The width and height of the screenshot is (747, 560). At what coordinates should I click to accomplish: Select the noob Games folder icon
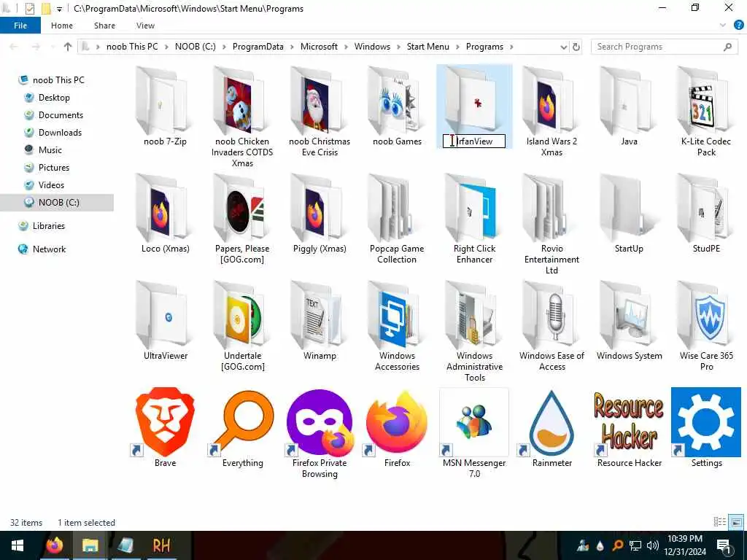click(x=397, y=101)
